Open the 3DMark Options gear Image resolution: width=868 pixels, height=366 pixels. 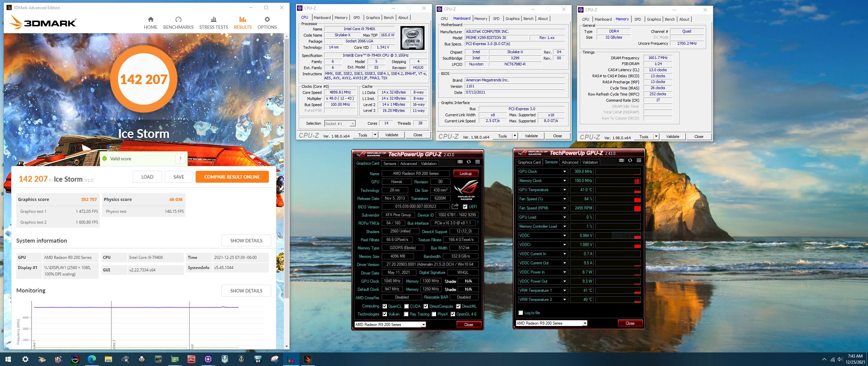pos(267,20)
